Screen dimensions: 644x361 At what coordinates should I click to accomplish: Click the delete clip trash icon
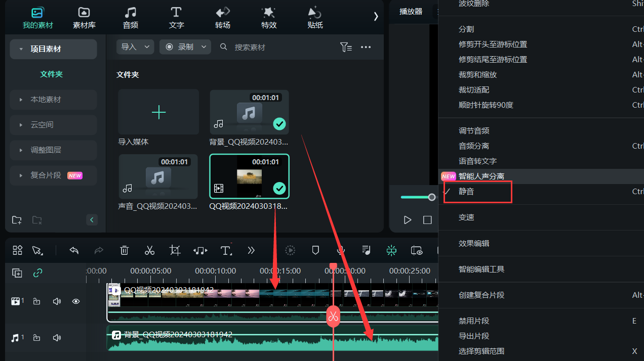pos(124,250)
